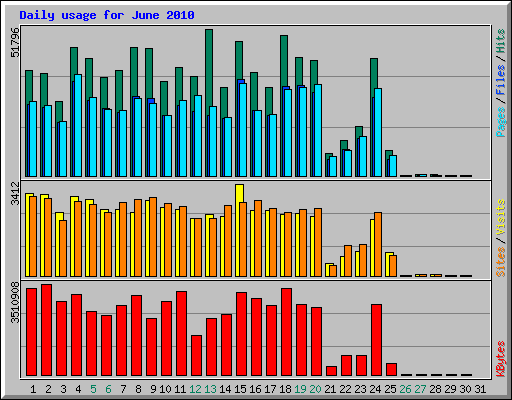This screenshot has height=400, width=512.
Task: Select the short red KBytes bar for day 12
Action: pyautogui.click(x=196, y=356)
